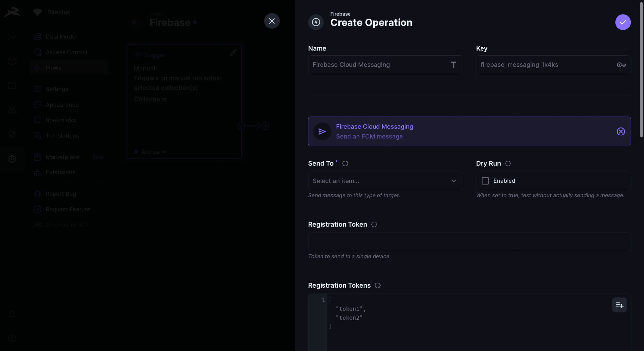Open the Send To dropdown
This screenshot has width=644, height=351.
pyautogui.click(x=385, y=181)
